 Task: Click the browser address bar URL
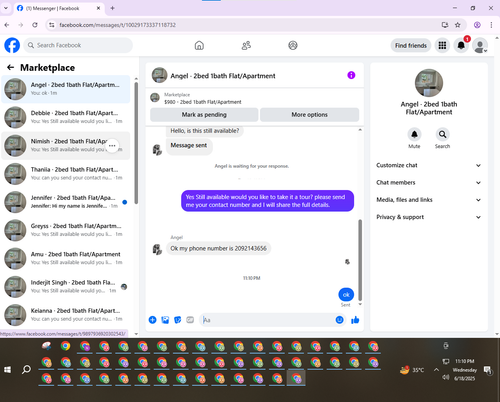(117, 25)
